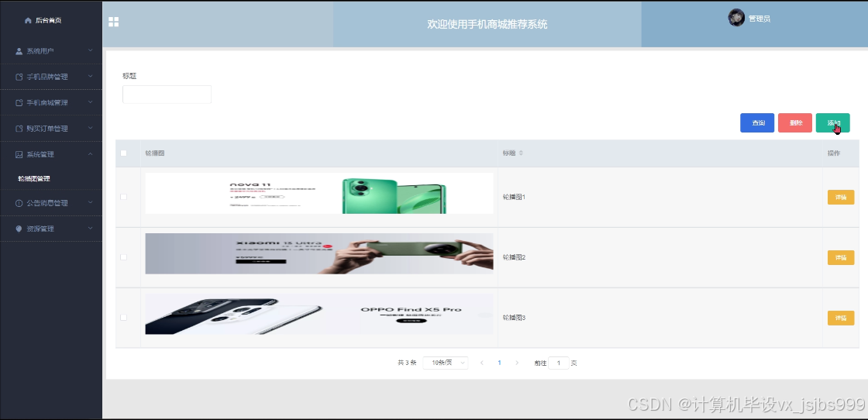Click the 轮播图 column header
Image resolution: width=868 pixels, height=420 pixels.
point(154,153)
